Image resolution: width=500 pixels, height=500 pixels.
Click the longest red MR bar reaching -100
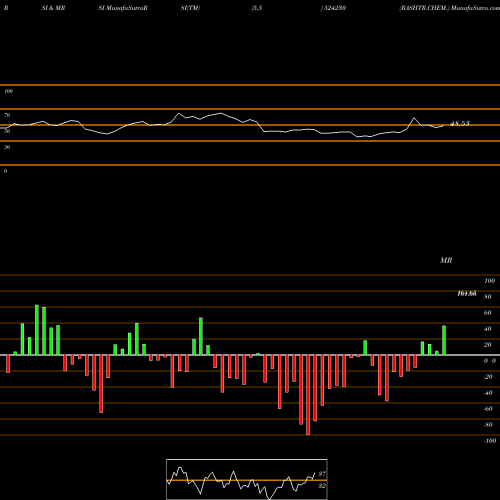[308, 395]
